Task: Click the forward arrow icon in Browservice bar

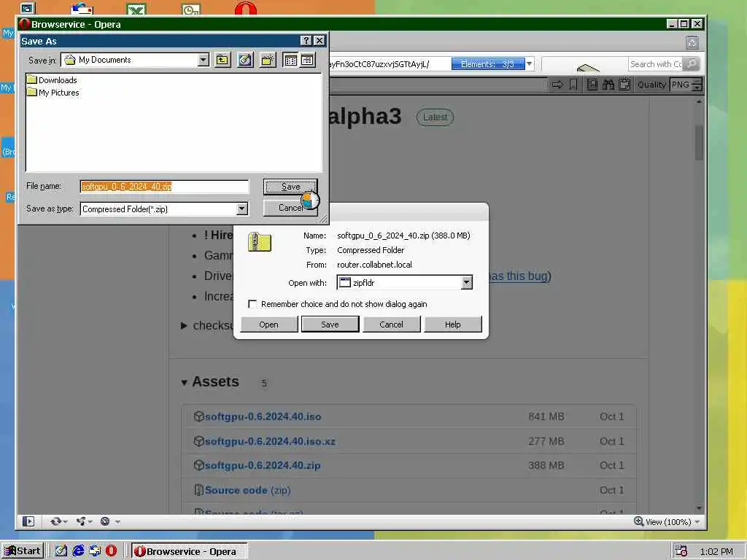Action: pos(557,85)
